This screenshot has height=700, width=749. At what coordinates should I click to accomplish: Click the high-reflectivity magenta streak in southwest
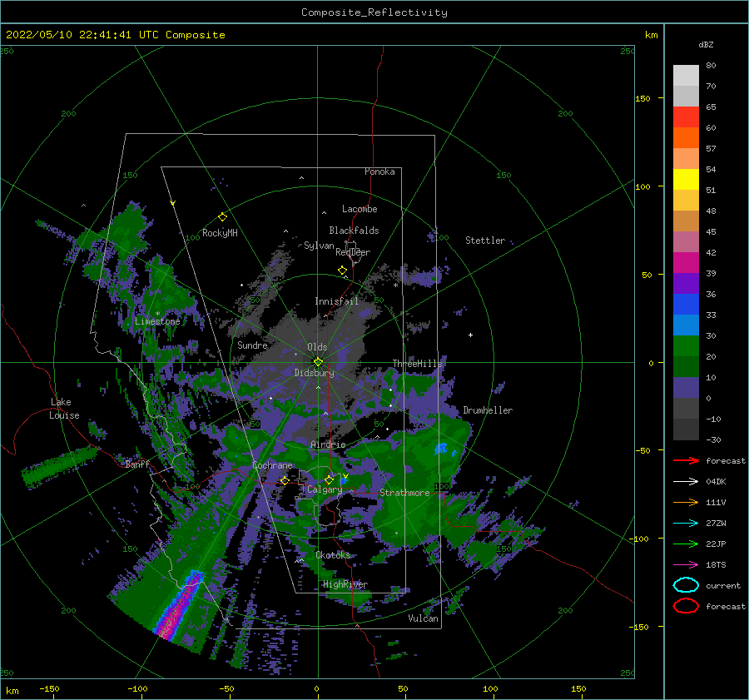[181, 604]
